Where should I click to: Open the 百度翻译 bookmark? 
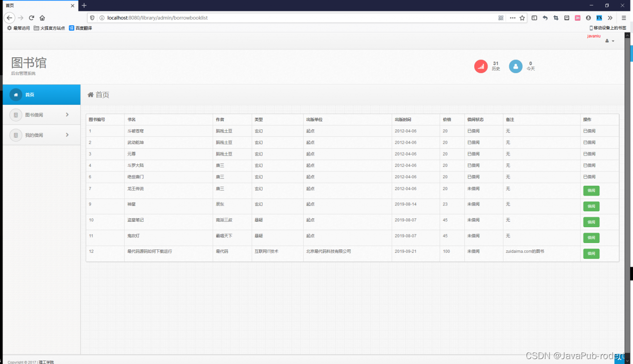(81, 28)
